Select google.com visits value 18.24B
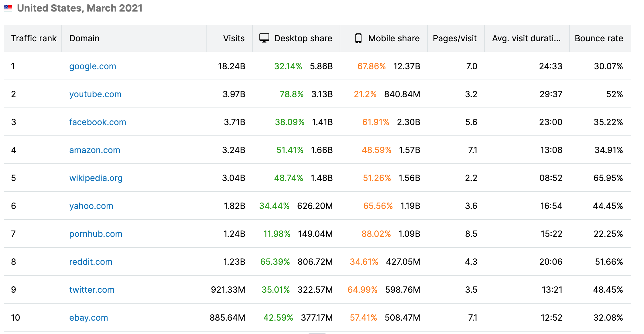The width and height of the screenshot is (644, 334). pos(231,66)
